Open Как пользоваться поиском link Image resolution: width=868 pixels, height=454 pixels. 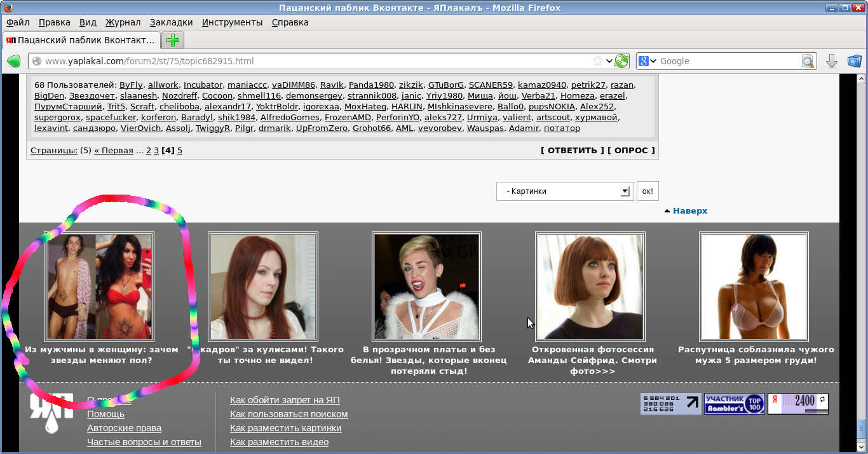(289, 414)
